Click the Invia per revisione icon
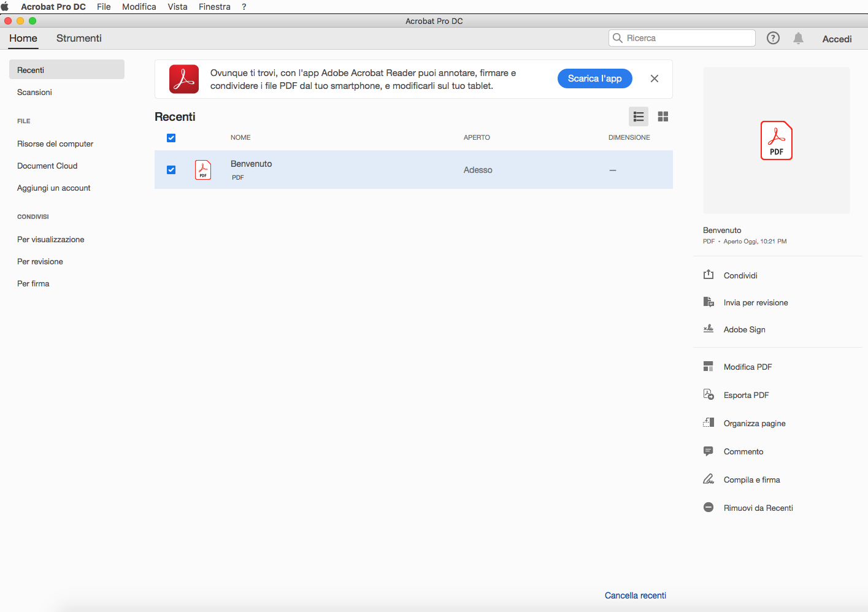 pos(709,302)
